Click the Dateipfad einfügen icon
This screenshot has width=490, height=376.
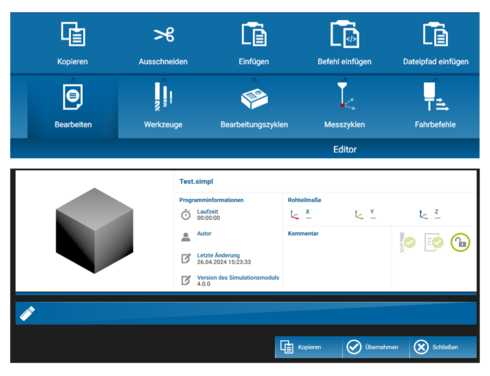pos(435,34)
